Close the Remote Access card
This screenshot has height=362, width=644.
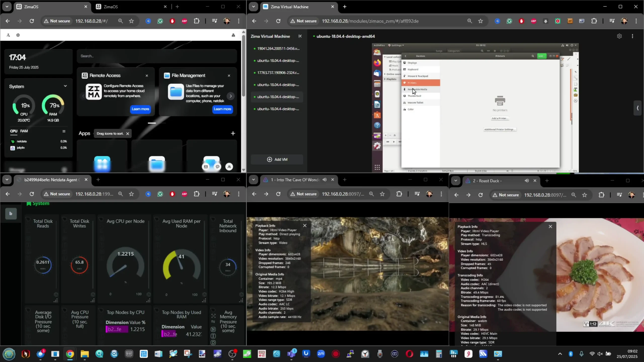click(147, 76)
